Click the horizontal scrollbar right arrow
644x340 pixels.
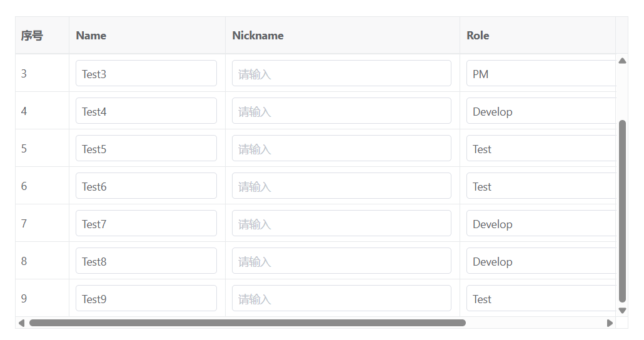pos(610,323)
